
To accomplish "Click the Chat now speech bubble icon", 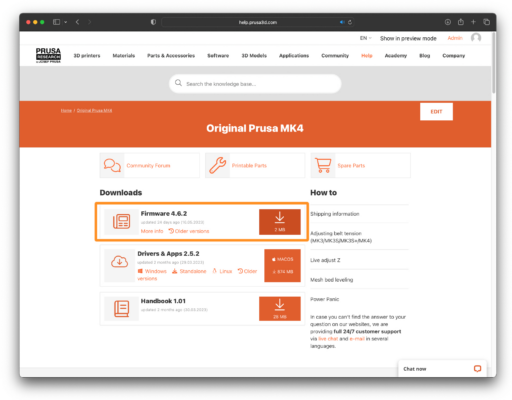I will coord(477,368).
